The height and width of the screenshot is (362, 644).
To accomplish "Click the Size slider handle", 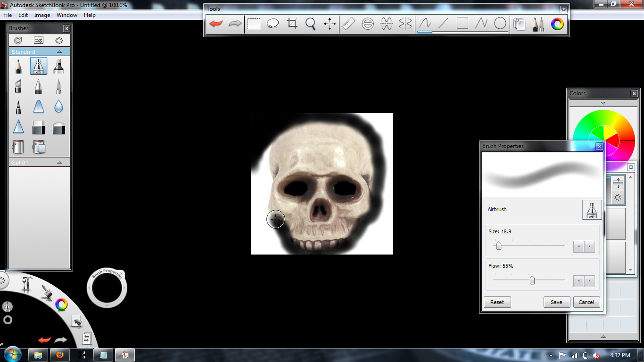I will pos(499,246).
